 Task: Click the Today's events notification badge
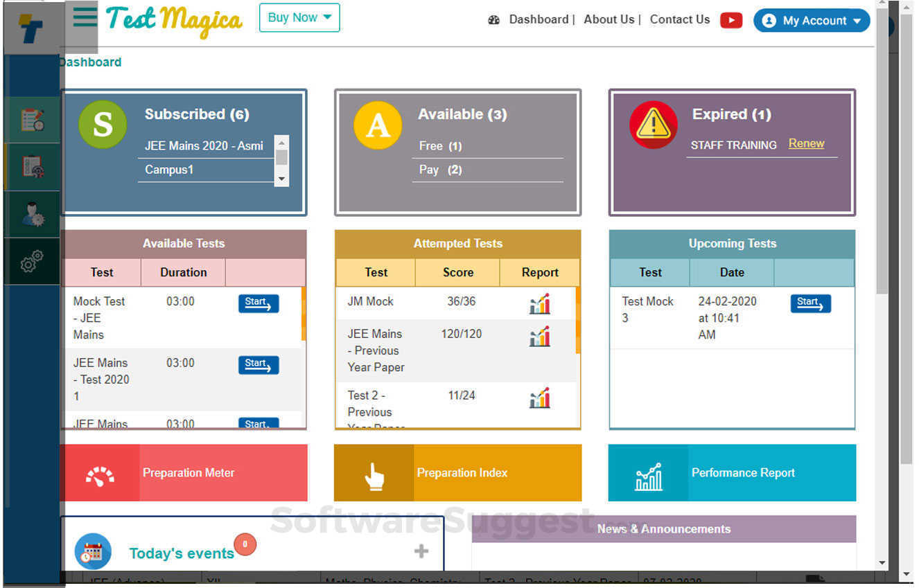click(x=245, y=545)
